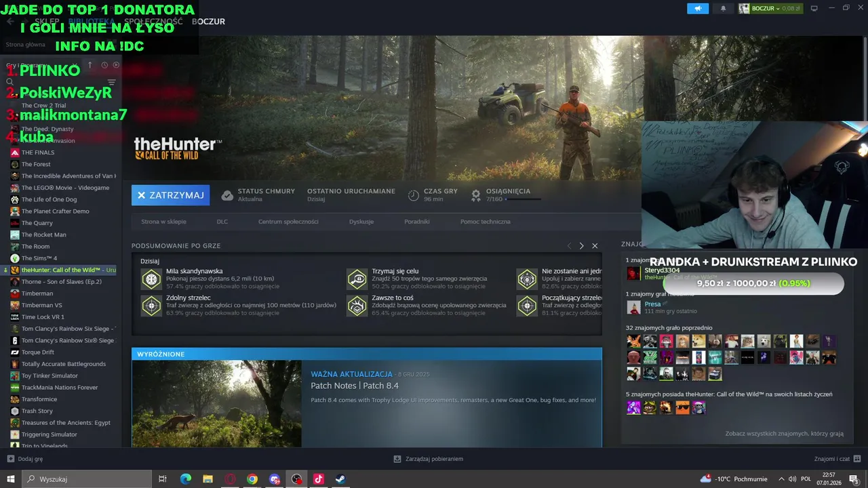The image size is (868, 488).
Task: Click the cloud status icon
Action: click(x=228, y=195)
